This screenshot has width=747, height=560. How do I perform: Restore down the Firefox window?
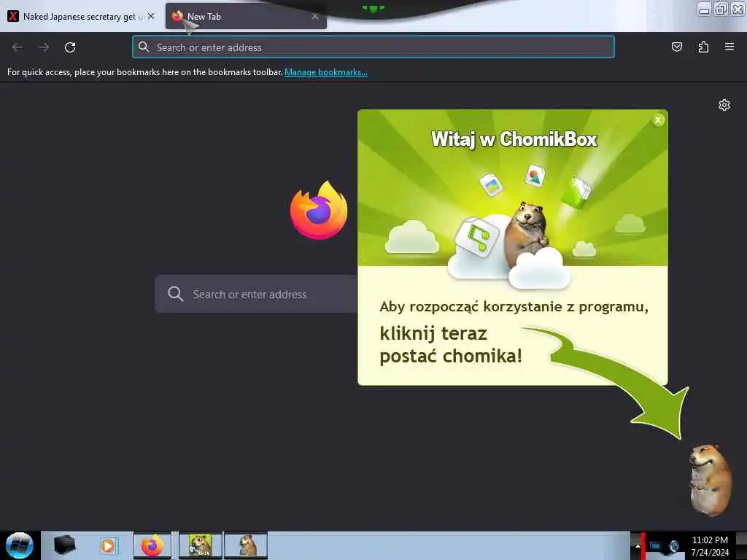pos(721,9)
